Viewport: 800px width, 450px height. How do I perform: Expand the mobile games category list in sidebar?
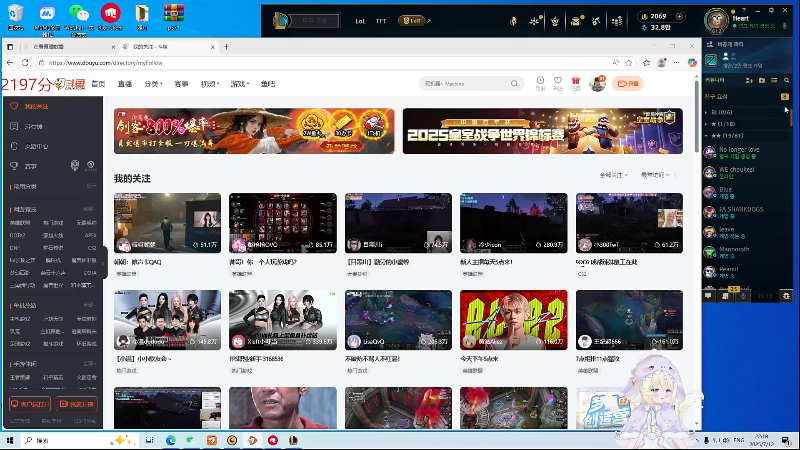pyautogui.click(x=89, y=364)
